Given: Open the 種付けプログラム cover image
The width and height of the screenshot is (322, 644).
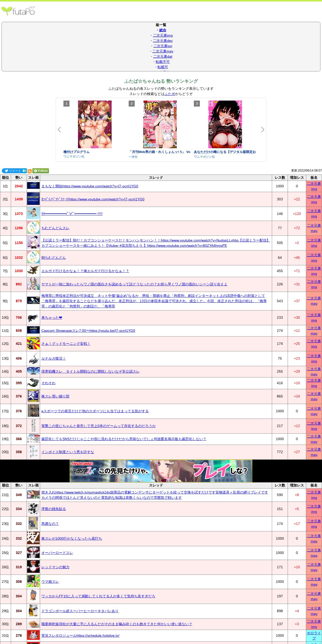Looking at the screenshot, I should [x=95, y=124].
